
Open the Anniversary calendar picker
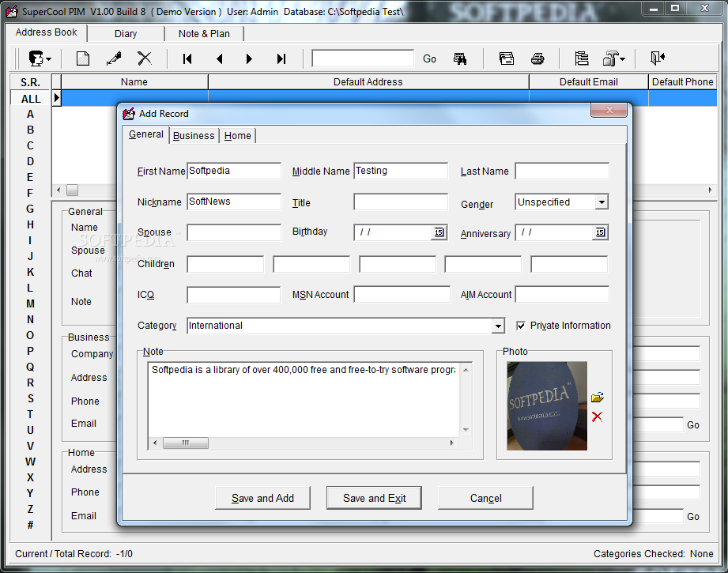(600, 232)
